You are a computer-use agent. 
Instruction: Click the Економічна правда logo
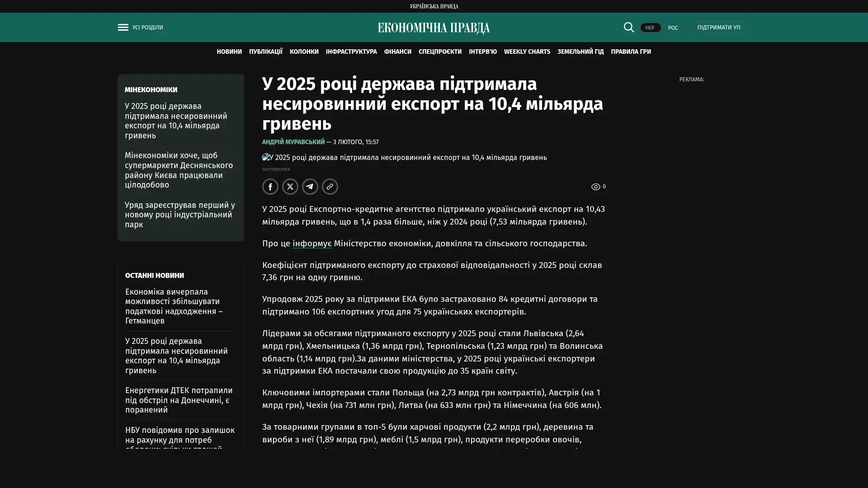(x=434, y=28)
